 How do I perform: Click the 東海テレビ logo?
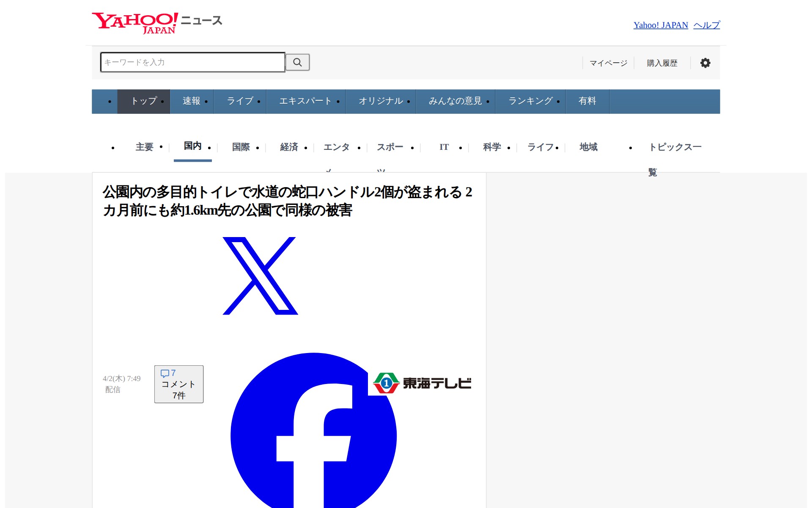[422, 383]
